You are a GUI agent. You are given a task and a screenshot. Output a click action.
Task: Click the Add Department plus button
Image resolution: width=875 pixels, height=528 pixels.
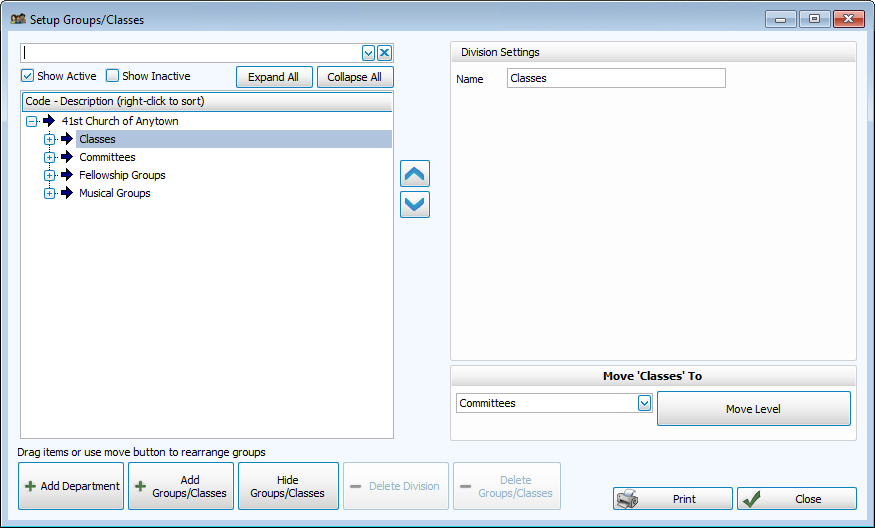tap(71, 486)
